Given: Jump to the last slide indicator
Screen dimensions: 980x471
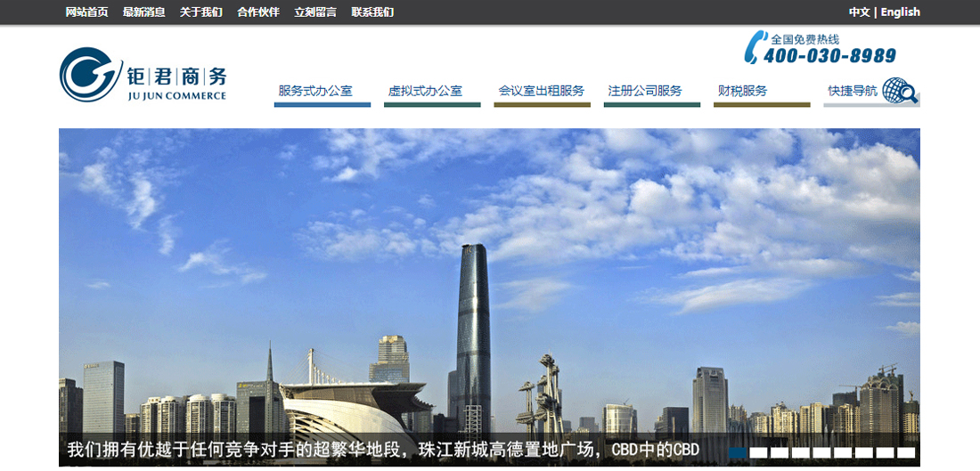Looking at the screenshot, I should (906, 453).
